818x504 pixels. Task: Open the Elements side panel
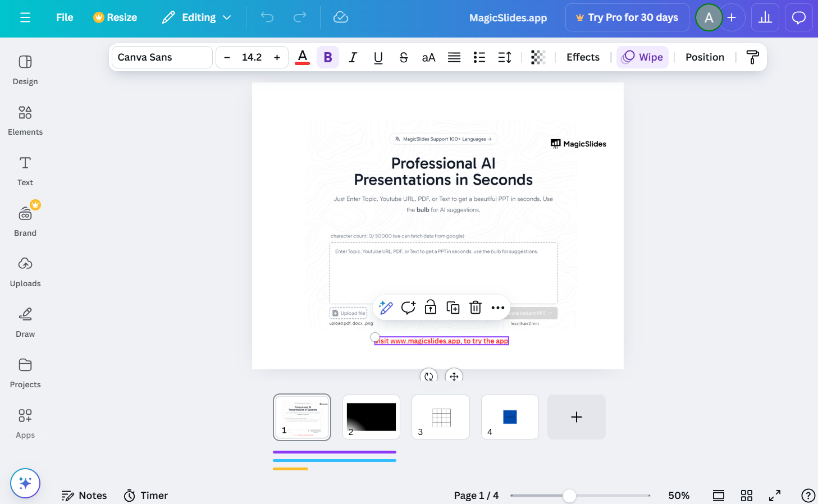25,121
